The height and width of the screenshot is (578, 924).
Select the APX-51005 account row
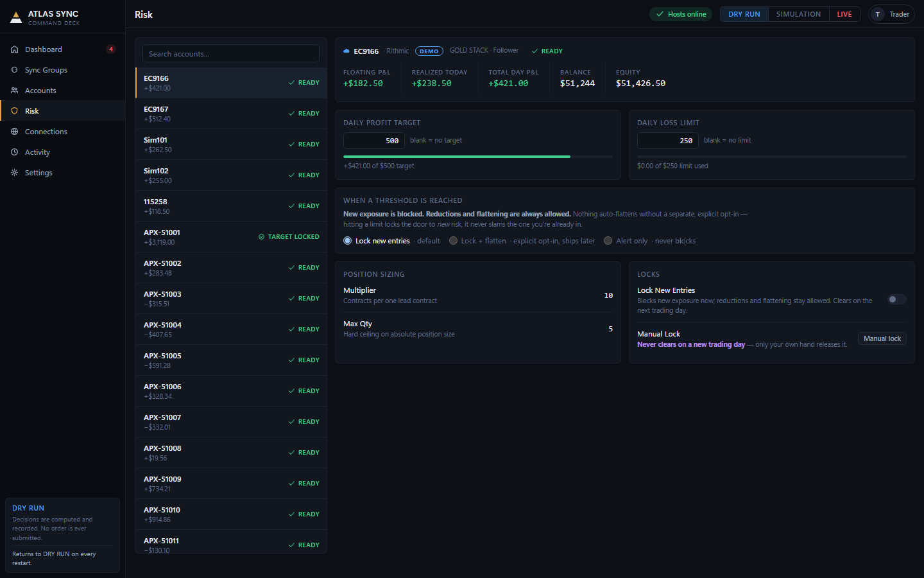tap(231, 360)
